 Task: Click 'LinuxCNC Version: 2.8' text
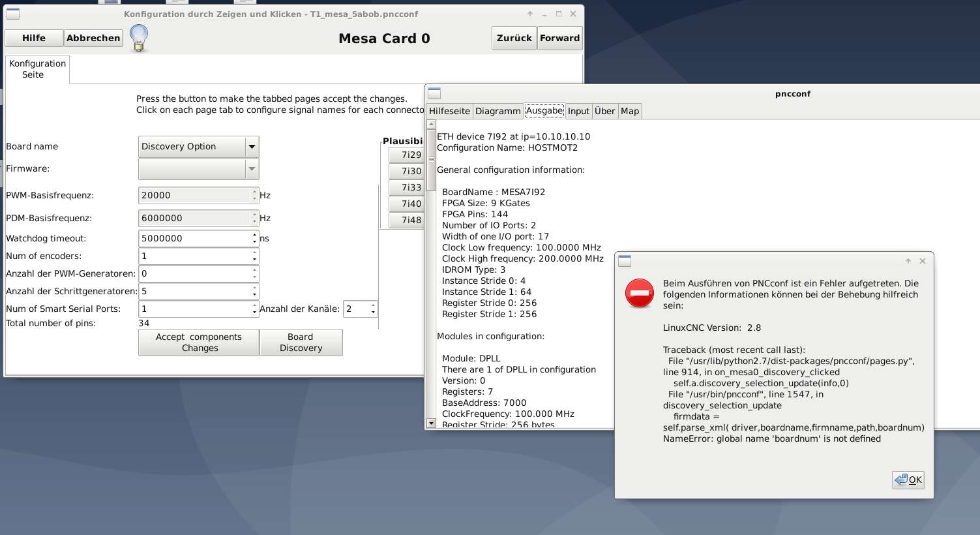pyautogui.click(x=712, y=328)
